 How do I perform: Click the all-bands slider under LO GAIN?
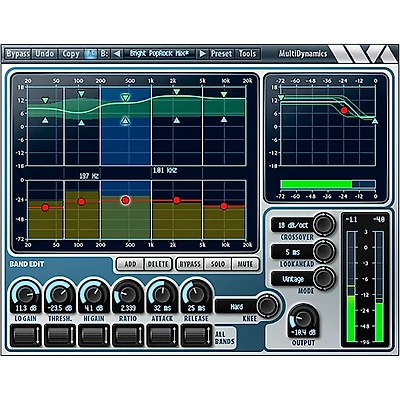coord(26,335)
